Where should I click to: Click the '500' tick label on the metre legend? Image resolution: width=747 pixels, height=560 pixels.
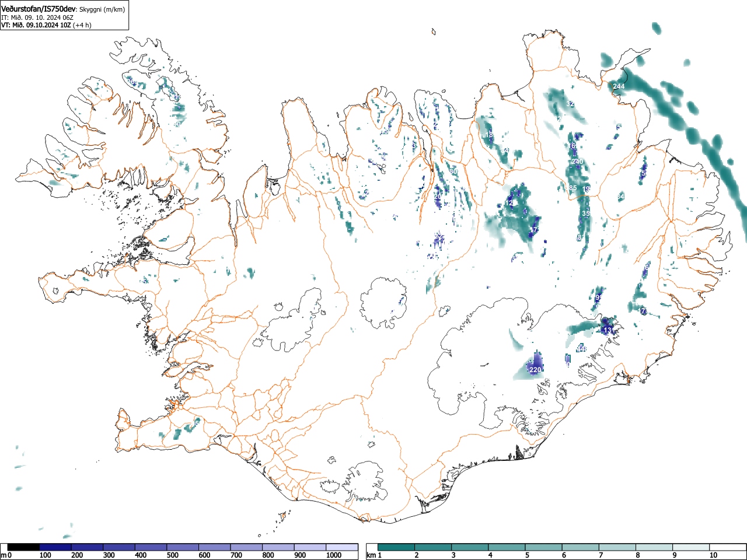coord(172,555)
